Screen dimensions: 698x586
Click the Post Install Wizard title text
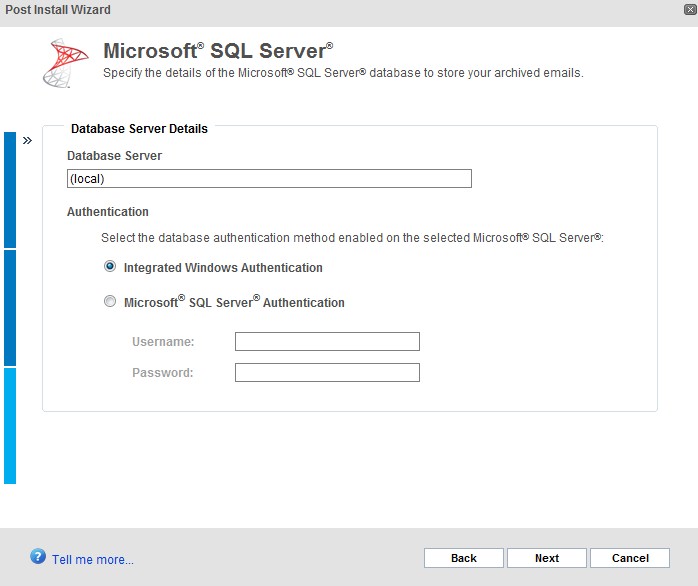pos(58,9)
